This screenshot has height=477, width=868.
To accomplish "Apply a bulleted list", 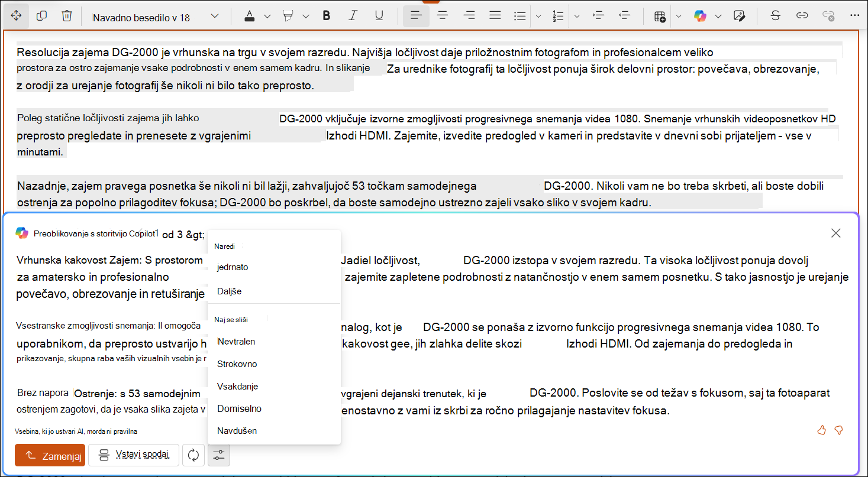I will coord(519,16).
